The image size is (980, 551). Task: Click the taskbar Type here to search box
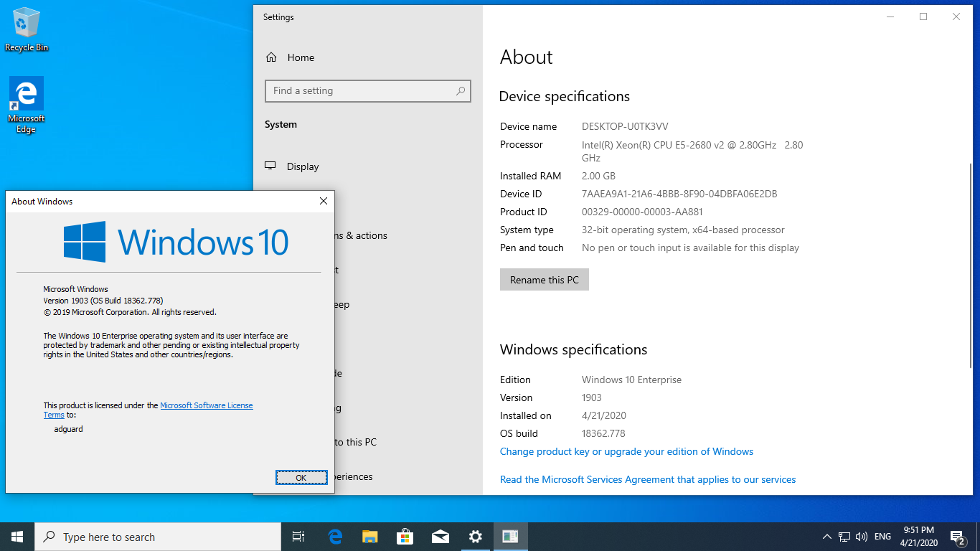pos(158,537)
